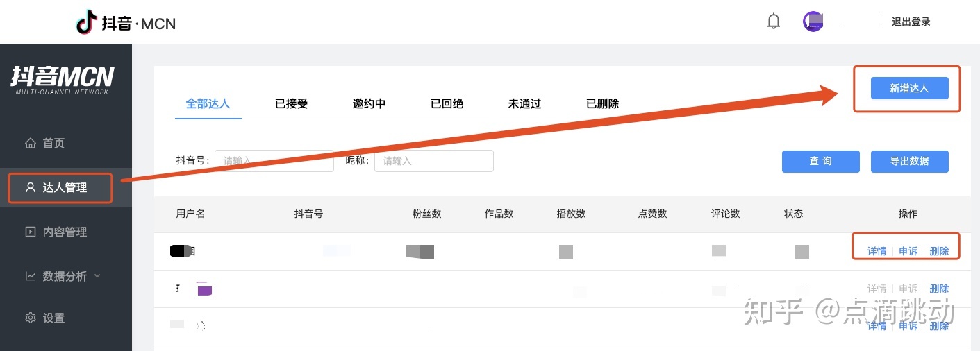Screen dimensions: 980x351
Task: Click 详情 in the second row
Action: [x=877, y=289]
